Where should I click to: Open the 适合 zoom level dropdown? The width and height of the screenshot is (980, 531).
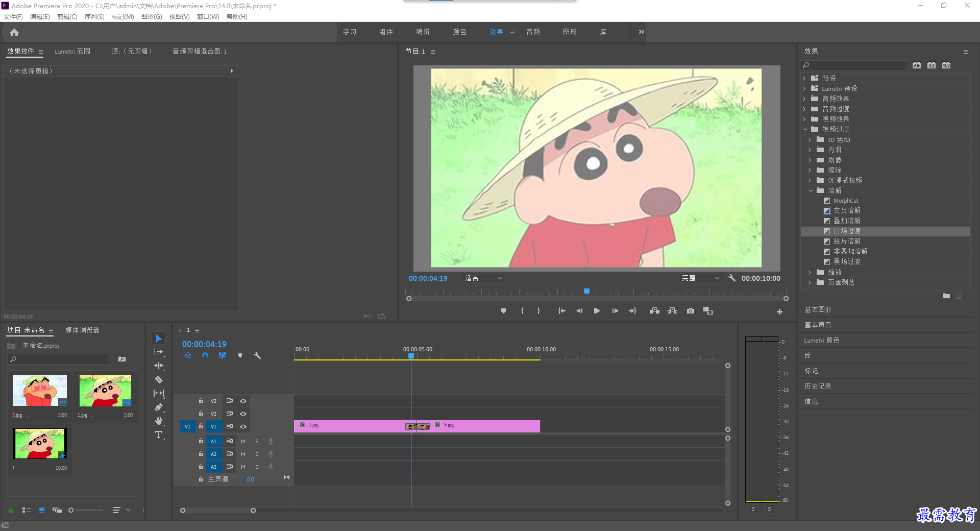click(x=483, y=278)
